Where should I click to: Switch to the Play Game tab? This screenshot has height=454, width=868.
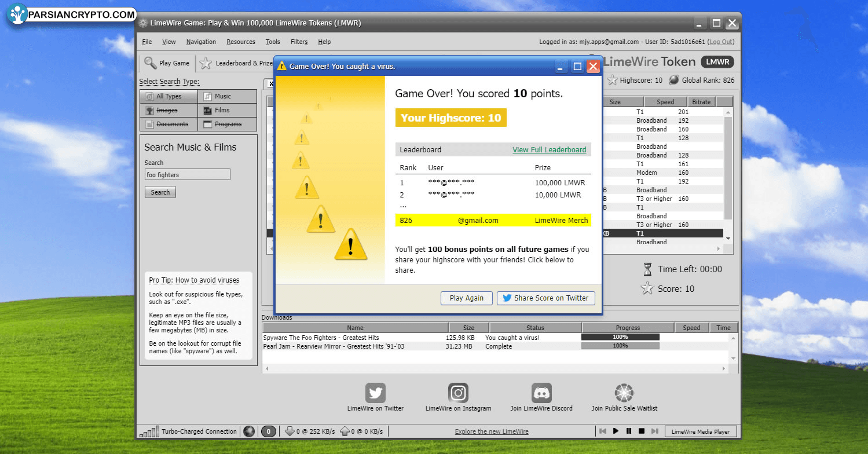pos(167,63)
